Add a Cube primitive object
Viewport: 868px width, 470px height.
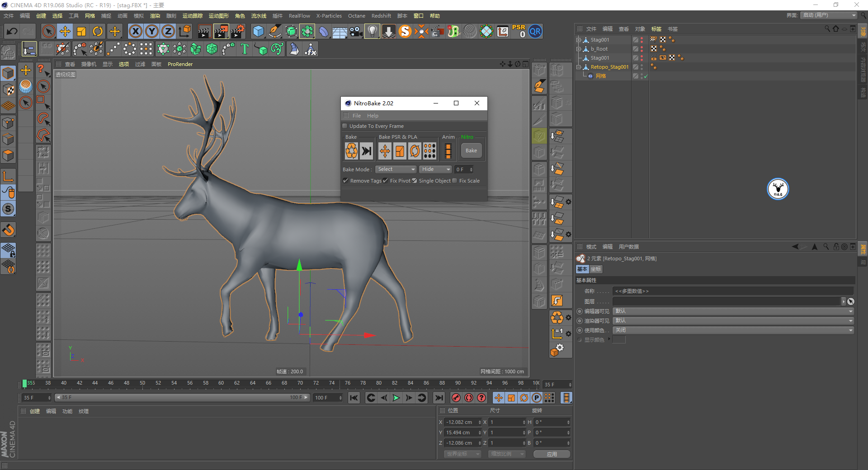tap(258, 31)
